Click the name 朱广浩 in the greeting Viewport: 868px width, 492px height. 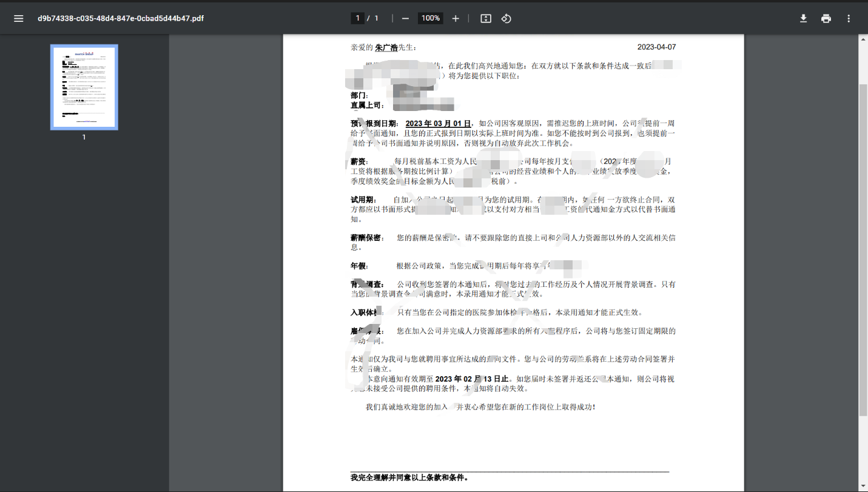[x=386, y=47]
